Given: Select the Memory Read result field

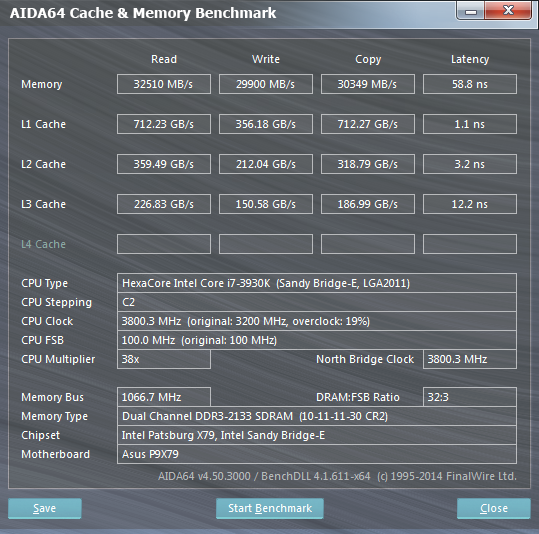Looking at the screenshot, I should [x=164, y=84].
